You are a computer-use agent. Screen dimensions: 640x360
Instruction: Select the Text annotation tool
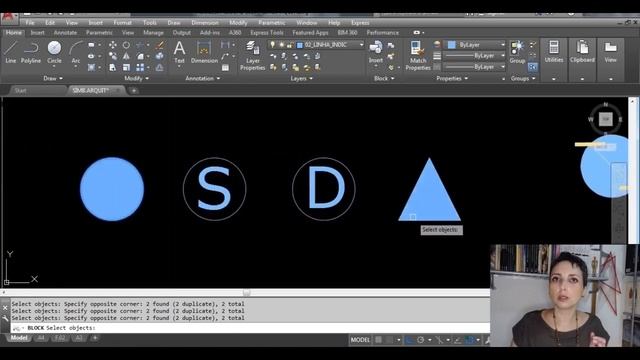click(179, 52)
